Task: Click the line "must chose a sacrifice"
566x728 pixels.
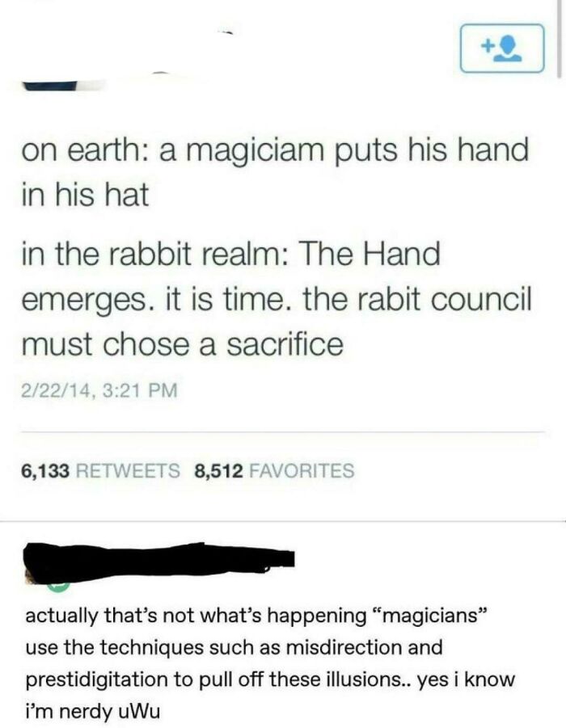Action: tap(182, 344)
